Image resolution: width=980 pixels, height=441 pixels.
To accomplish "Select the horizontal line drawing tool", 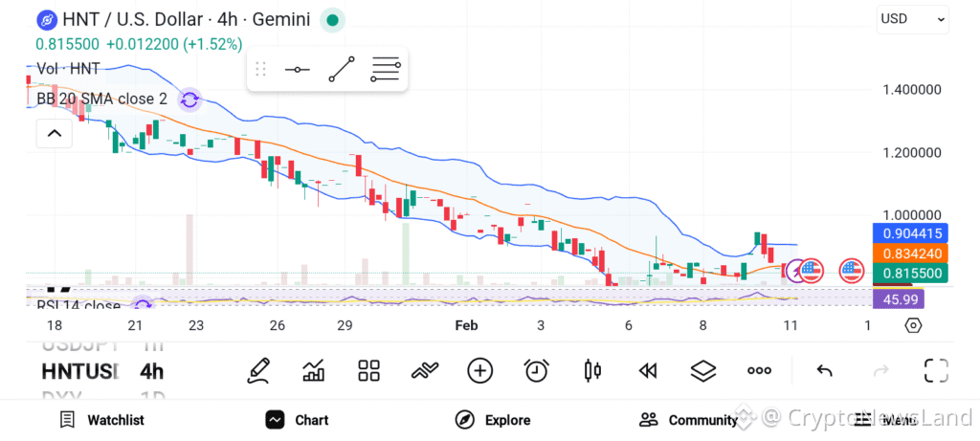I will (x=298, y=69).
